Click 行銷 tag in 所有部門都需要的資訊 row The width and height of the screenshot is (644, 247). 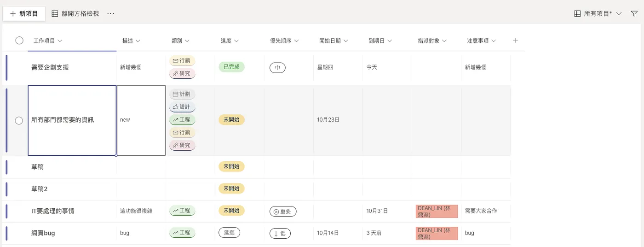[183, 133]
